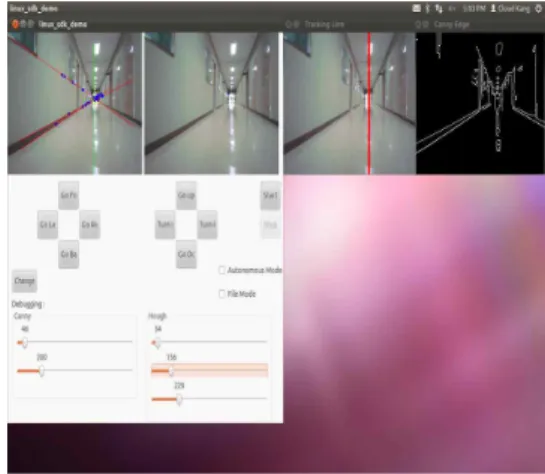Screen dimensions: 545x474
Task: Click the Change button
Action: tap(24, 281)
